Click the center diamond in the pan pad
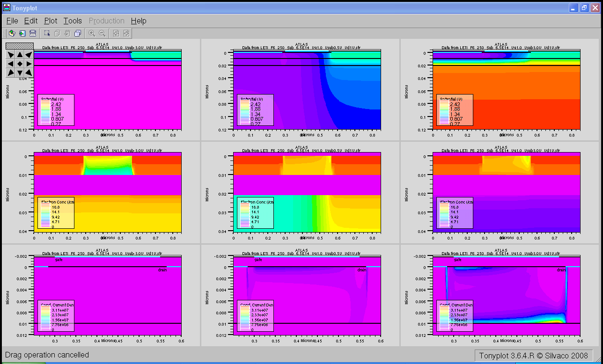The image size is (603, 364). (20, 63)
